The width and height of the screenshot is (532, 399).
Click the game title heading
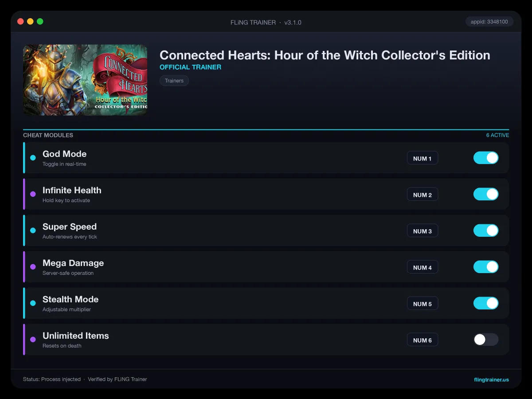click(325, 55)
